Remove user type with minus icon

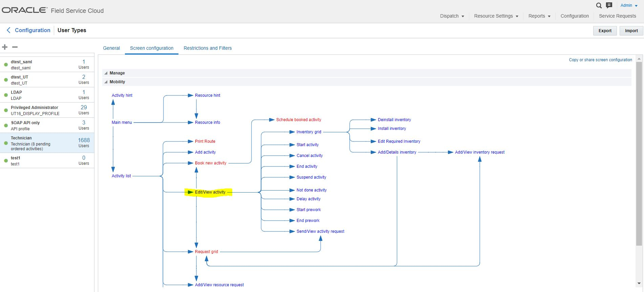pos(15,47)
